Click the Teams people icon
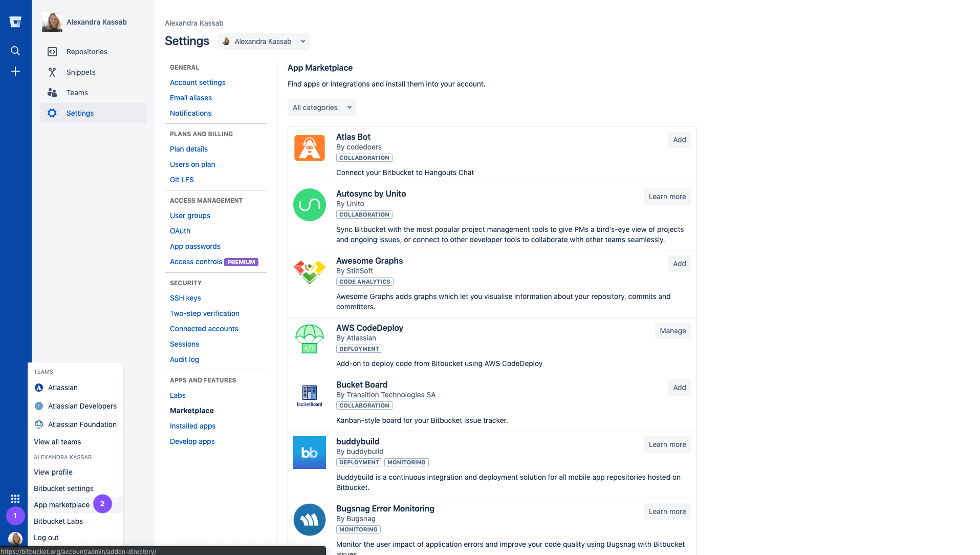 point(52,93)
